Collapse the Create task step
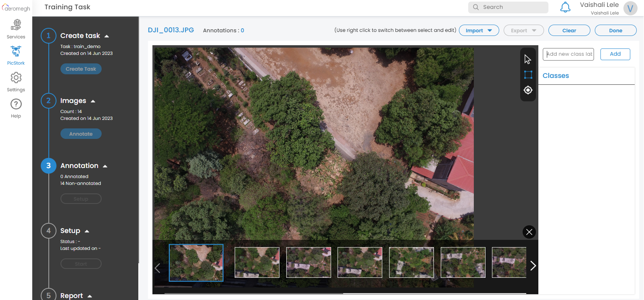 click(106, 36)
